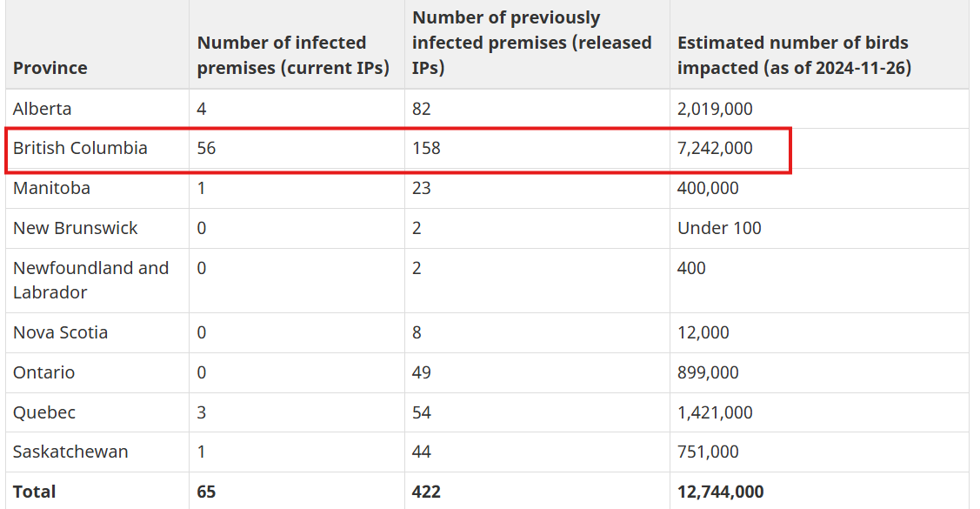The width and height of the screenshot is (980, 509).
Task: Click the 12,744,000 total birds cell
Action: [721, 492]
